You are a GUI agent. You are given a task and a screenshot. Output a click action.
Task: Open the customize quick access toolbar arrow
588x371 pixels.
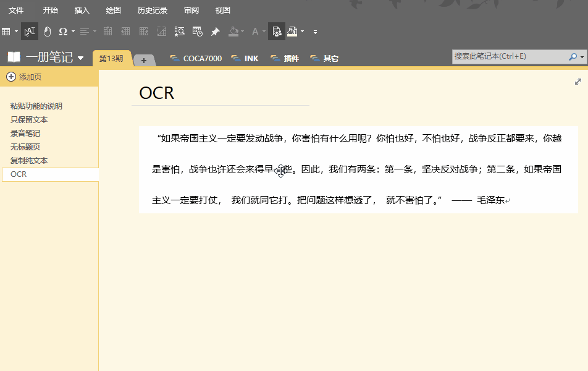click(x=315, y=32)
